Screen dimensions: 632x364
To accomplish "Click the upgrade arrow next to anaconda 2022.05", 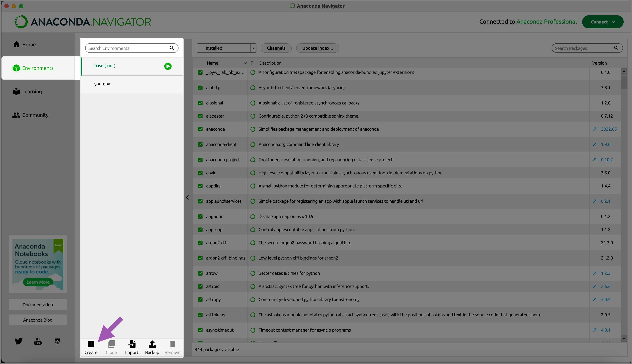I will [x=594, y=129].
